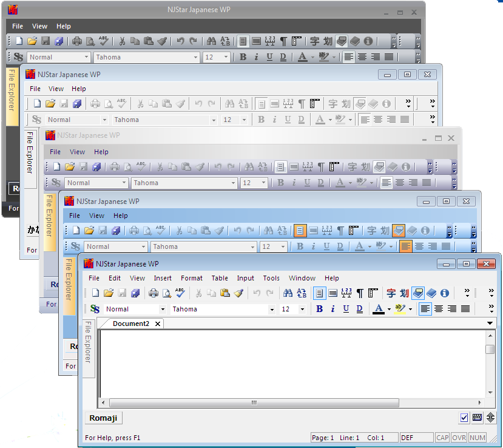Click scroll-down arrow of Document2 vertical scrollbar
Viewport: 503px width, 448px height.
[490, 393]
